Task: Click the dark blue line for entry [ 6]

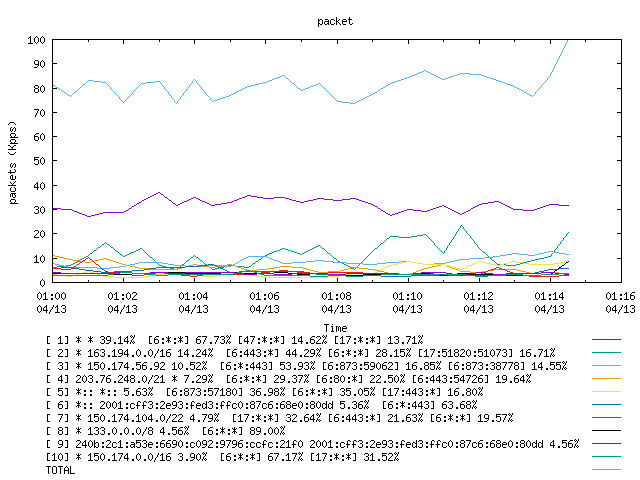Action: click(606, 404)
